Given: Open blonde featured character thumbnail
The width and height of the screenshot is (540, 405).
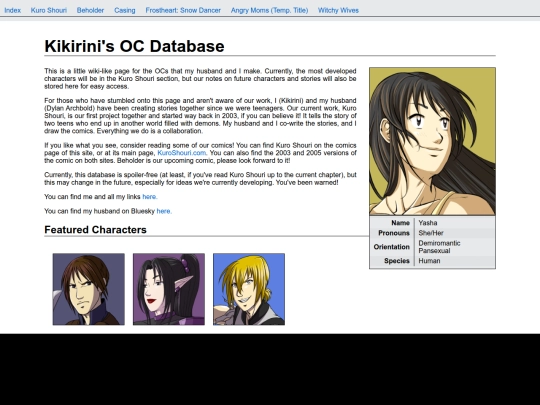Looking at the screenshot, I should click(249, 289).
